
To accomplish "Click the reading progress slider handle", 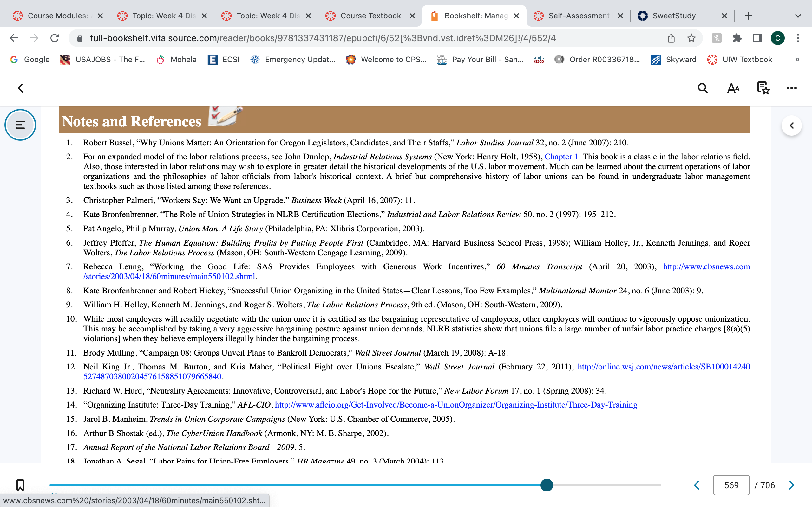I will (547, 485).
